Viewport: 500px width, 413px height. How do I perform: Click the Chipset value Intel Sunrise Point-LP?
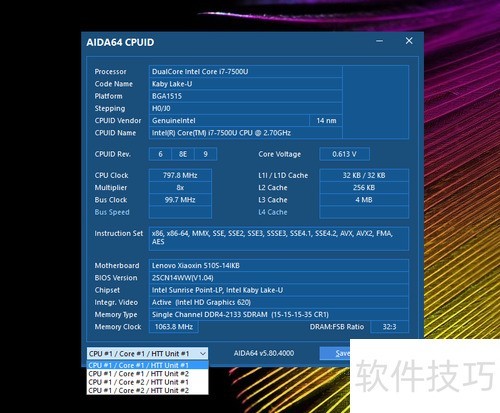click(x=279, y=290)
